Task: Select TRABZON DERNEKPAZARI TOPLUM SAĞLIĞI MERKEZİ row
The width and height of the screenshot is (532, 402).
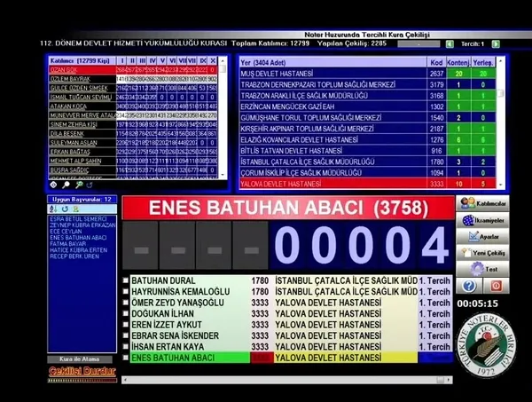Action: (367, 84)
